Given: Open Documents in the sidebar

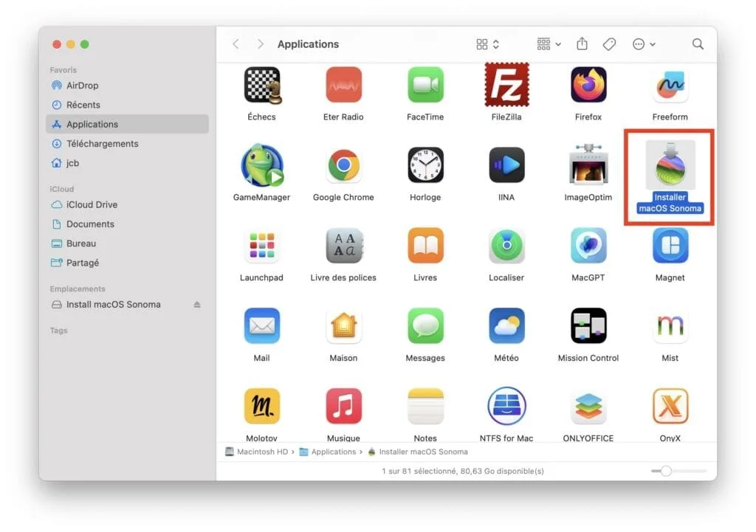Looking at the screenshot, I should [127, 224].
